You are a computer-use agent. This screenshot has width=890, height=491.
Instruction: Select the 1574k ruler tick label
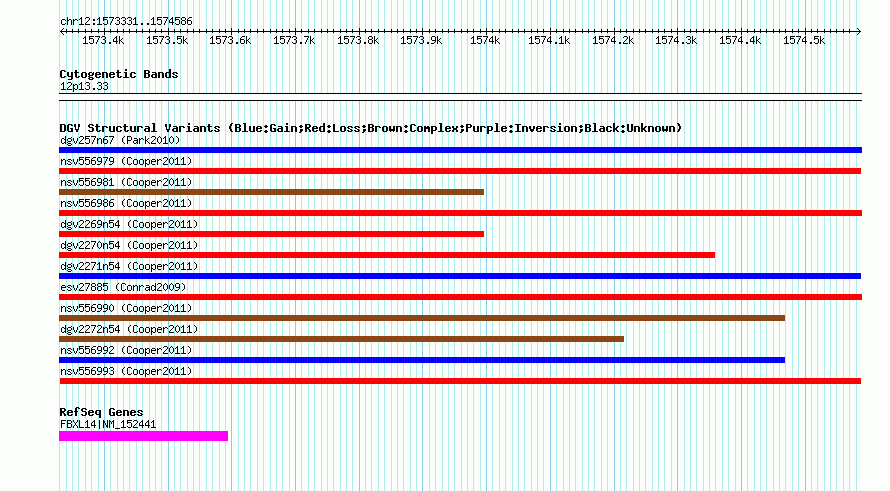485,40
